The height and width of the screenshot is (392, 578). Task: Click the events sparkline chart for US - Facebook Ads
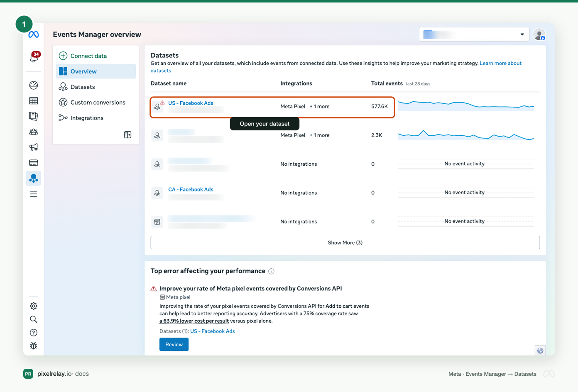(466, 106)
